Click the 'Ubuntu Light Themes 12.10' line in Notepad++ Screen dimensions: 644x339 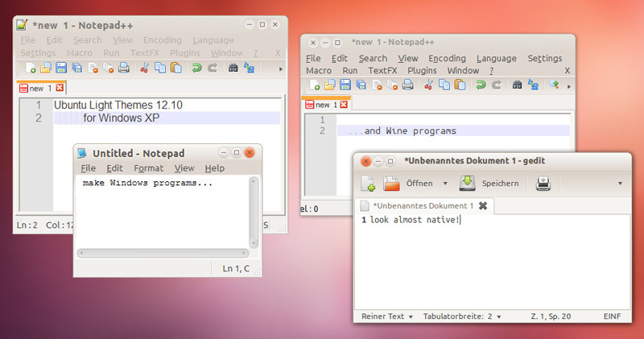coord(118,105)
